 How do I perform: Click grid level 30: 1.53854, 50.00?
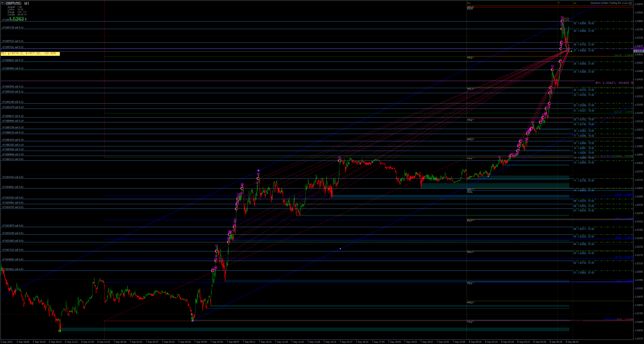coord(584,23)
